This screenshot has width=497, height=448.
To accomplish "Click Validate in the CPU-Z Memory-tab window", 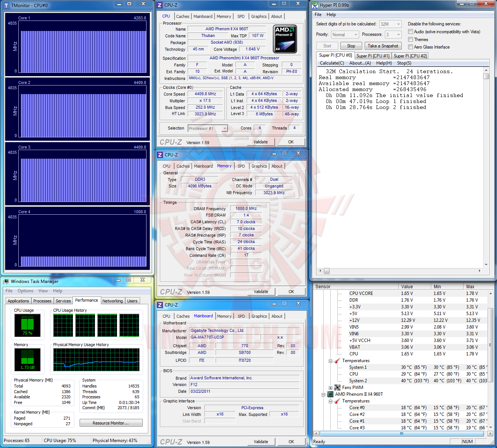I will [261, 292].
